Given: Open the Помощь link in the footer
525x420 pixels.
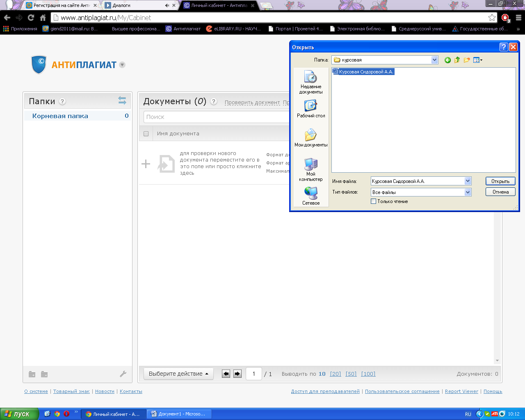Looking at the screenshot, I should (x=493, y=391).
